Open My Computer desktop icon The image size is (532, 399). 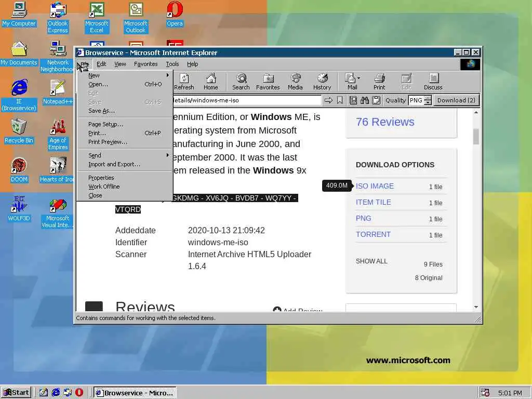click(19, 14)
